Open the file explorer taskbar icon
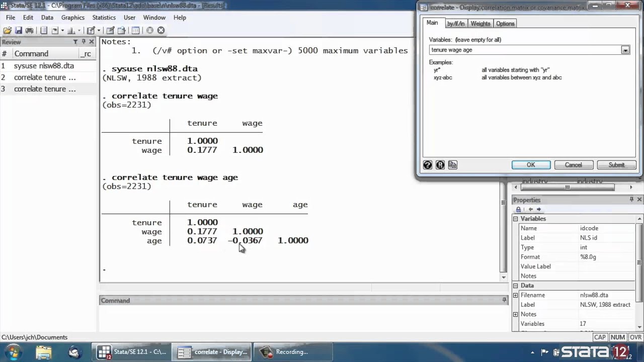Image resolution: width=644 pixels, height=362 pixels. pos(44,352)
